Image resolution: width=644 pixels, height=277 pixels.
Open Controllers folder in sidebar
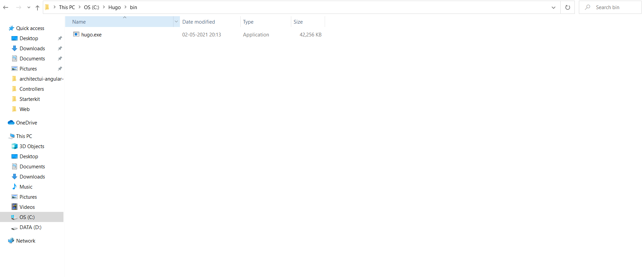click(32, 89)
